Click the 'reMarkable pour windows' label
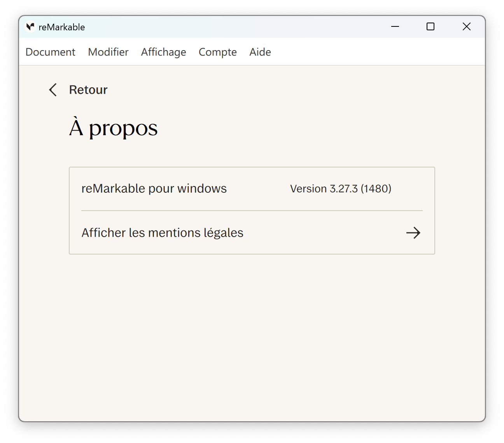Viewport: 504px width, 443px height. [x=154, y=188]
